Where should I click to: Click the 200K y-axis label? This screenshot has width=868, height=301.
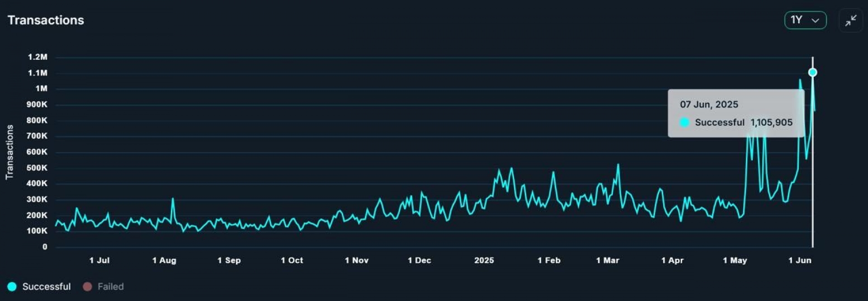[37, 215]
